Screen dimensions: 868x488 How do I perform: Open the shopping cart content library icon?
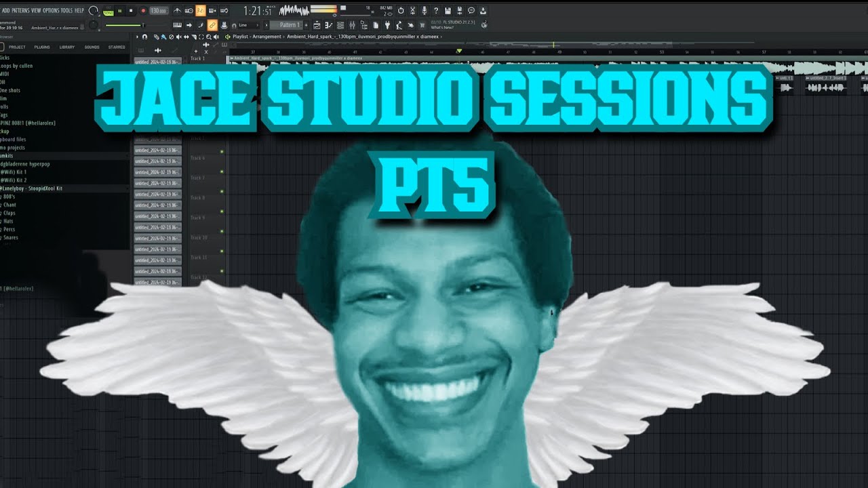coord(422,25)
